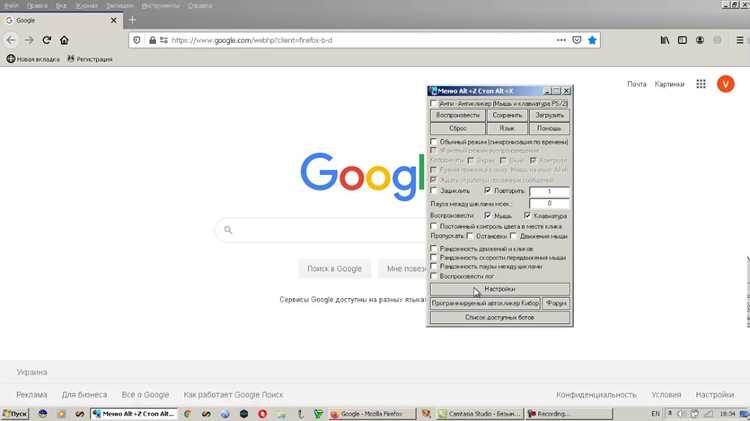Screen dimensions: 750x421
Task: Click the Сохранить button
Action: (x=507, y=115)
